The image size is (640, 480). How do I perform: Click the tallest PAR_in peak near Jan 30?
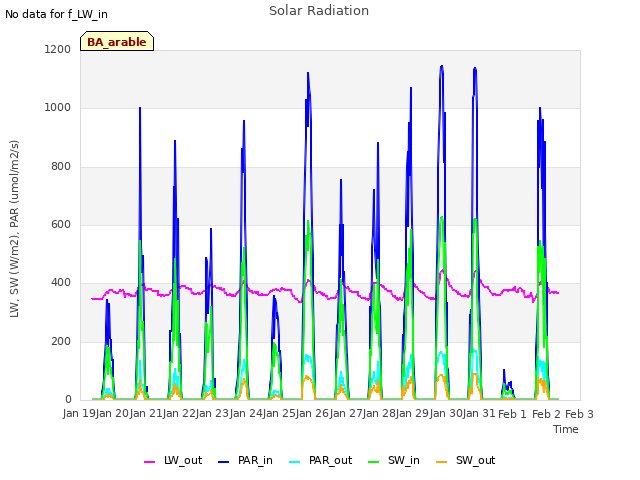click(x=442, y=66)
